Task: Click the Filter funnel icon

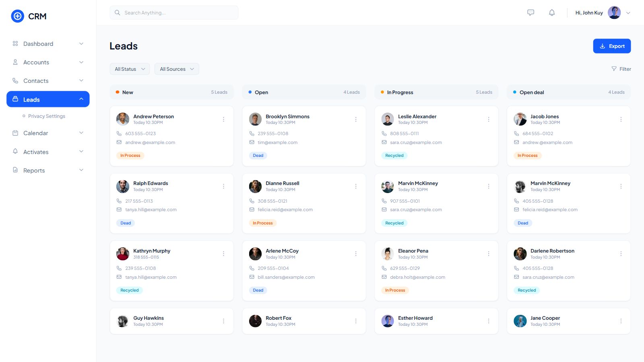Action: click(x=614, y=69)
